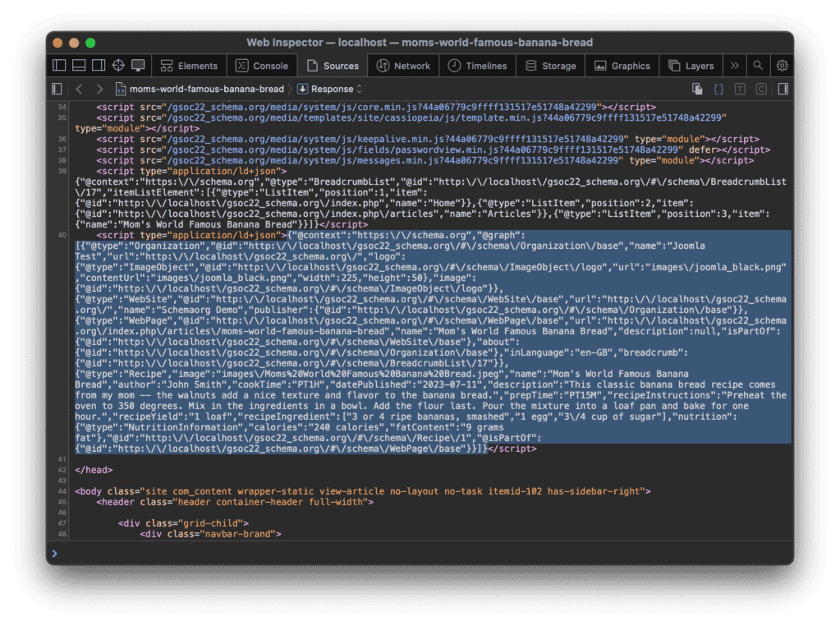This screenshot has width=840, height=626.
Task: Open the device settings monitor icon
Action: coord(138,66)
